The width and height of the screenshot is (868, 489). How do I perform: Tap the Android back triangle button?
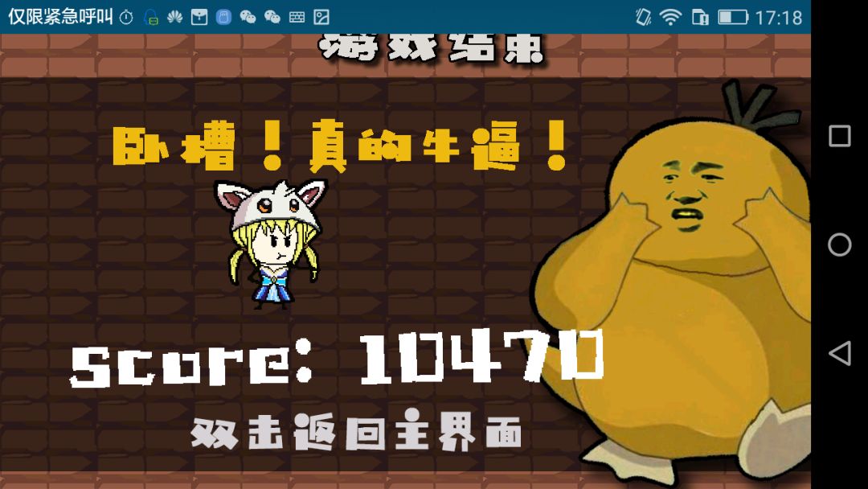pyautogui.click(x=839, y=353)
